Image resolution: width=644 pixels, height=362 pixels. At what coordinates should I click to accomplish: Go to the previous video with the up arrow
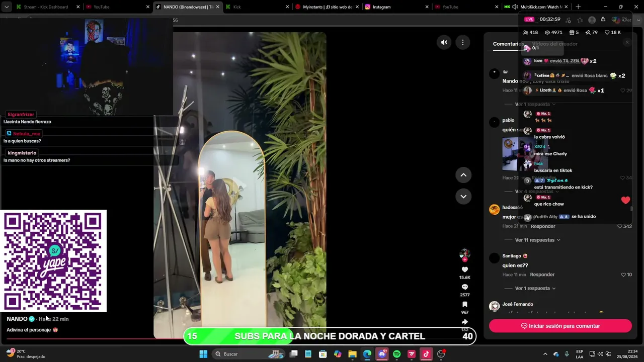pos(463,175)
